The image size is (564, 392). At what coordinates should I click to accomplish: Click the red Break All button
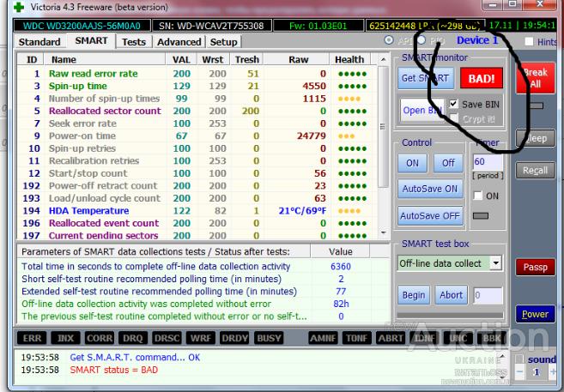tap(535, 78)
